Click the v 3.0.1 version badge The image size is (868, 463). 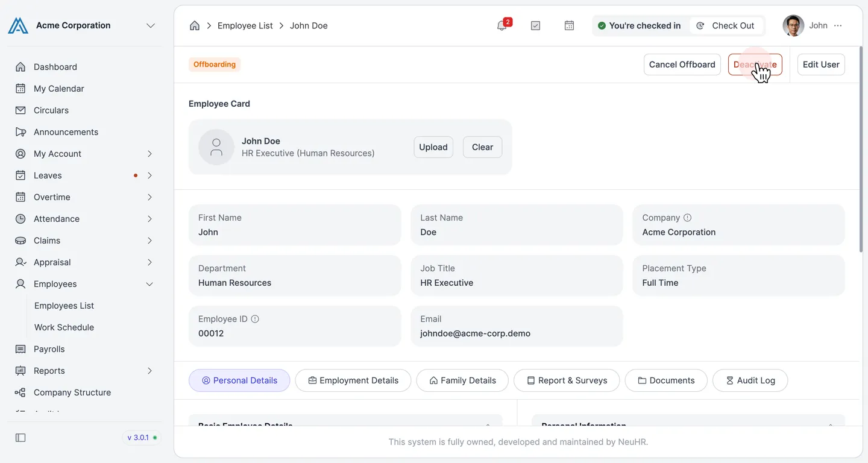pyautogui.click(x=142, y=438)
